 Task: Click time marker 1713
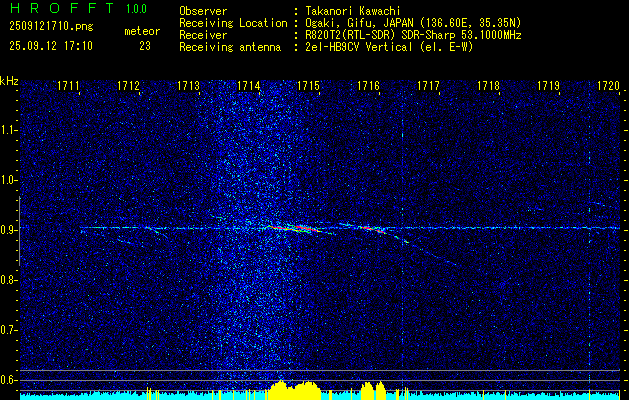(x=188, y=86)
